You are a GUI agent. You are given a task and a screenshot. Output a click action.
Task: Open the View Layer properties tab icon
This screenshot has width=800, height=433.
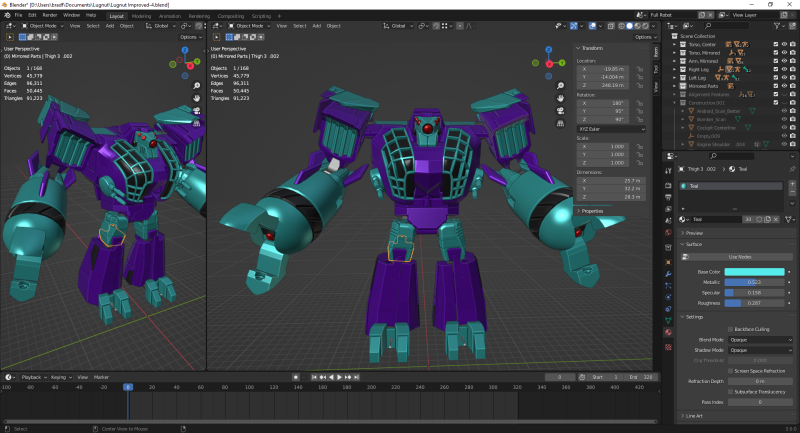pyautogui.click(x=668, y=209)
